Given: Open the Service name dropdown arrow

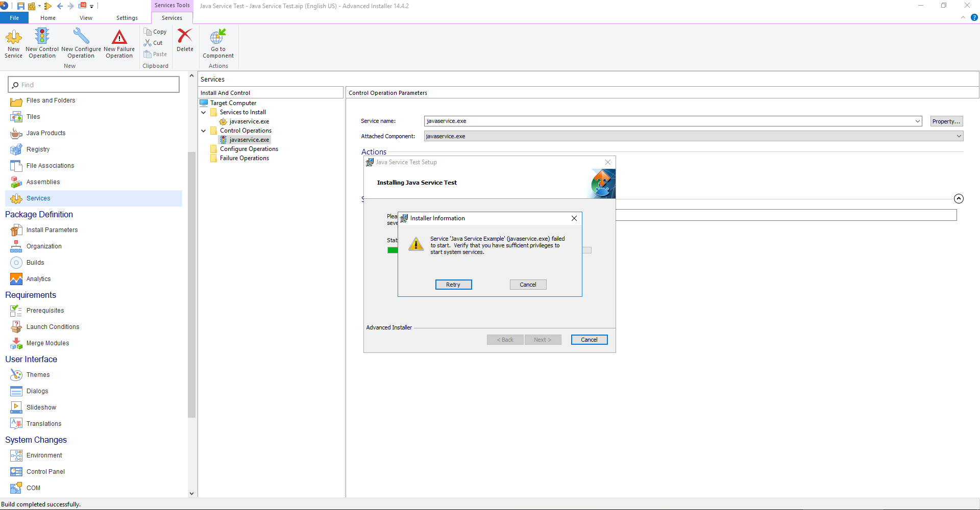Looking at the screenshot, I should (917, 121).
